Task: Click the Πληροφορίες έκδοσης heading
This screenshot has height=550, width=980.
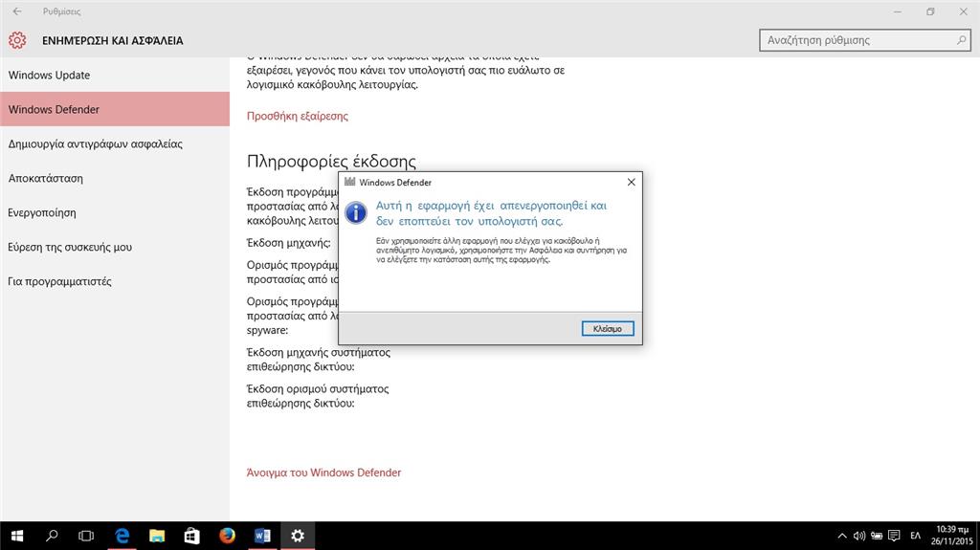Action: (x=331, y=162)
